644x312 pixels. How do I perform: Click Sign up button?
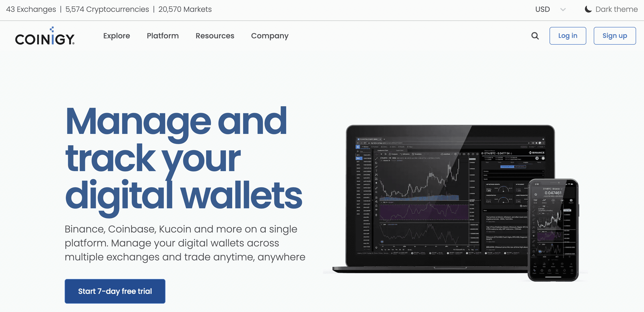(614, 36)
